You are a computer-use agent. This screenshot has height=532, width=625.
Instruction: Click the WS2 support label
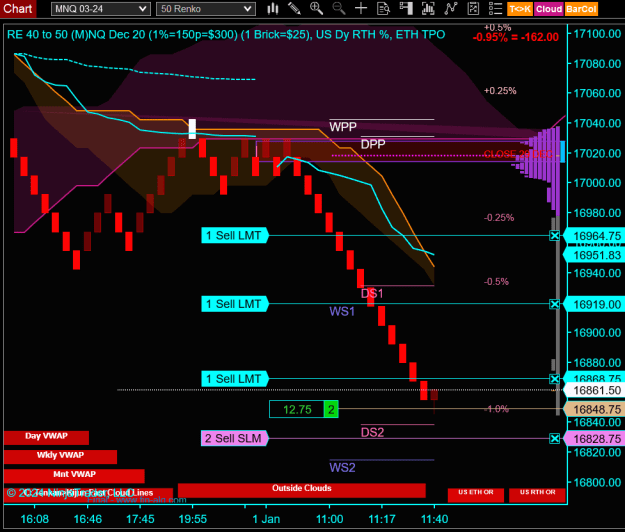(x=342, y=467)
